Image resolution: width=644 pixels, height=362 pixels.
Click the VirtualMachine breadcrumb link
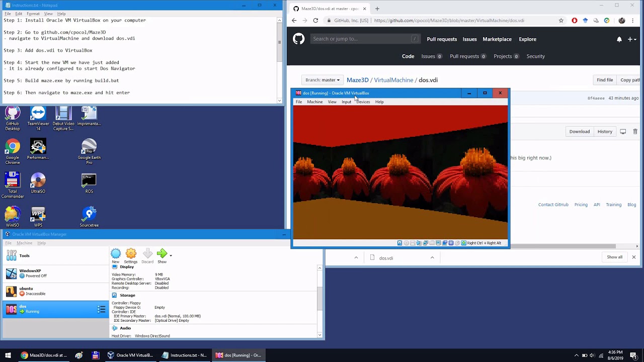click(393, 80)
